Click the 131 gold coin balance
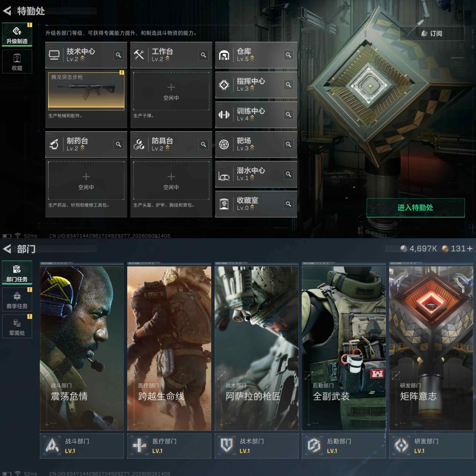Viewport: 476px width, 476px height. point(454,249)
